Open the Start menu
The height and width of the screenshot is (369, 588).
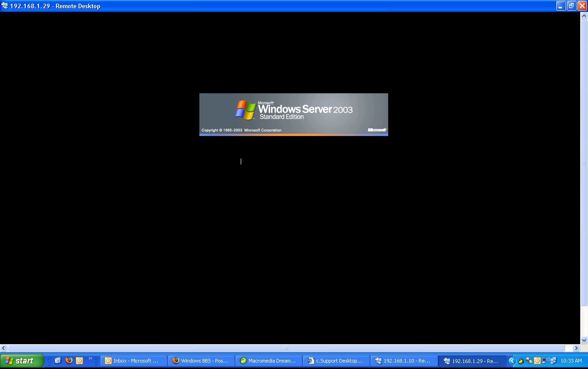coord(22,361)
